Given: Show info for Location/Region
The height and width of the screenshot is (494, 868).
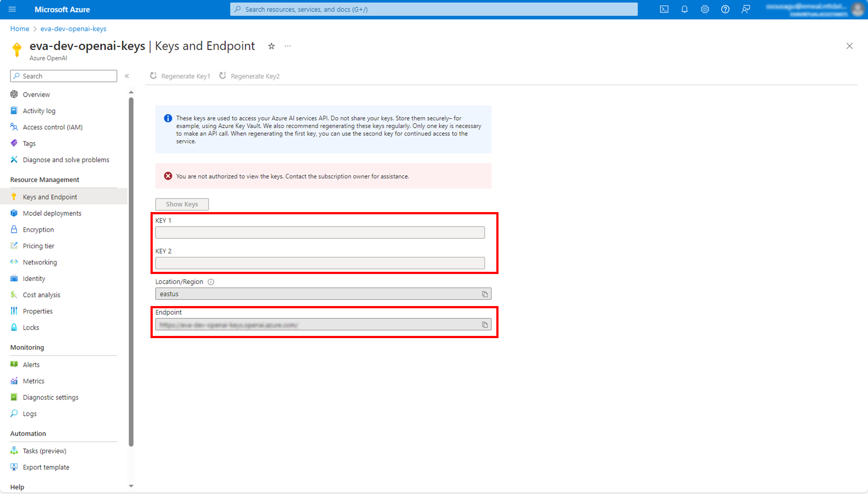Looking at the screenshot, I should click(x=211, y=282).
